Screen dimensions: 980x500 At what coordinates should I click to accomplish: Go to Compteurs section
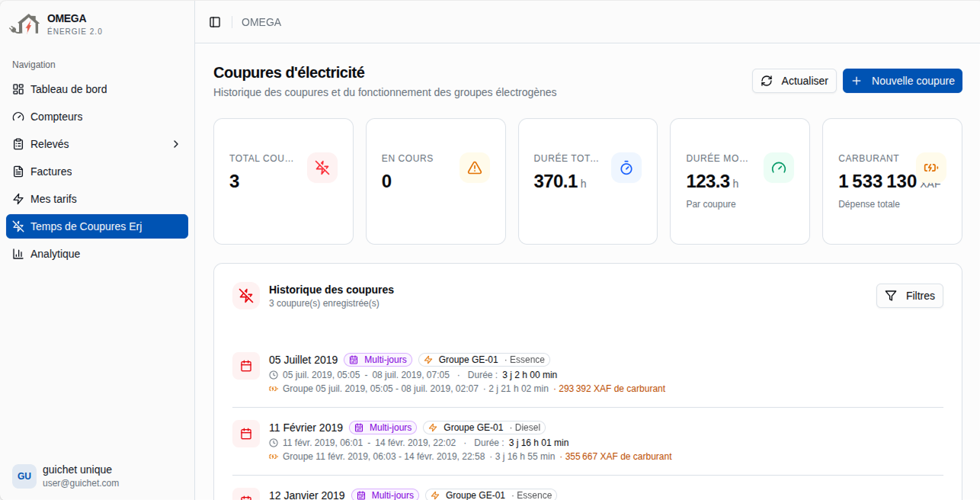(x=97, y=117)
